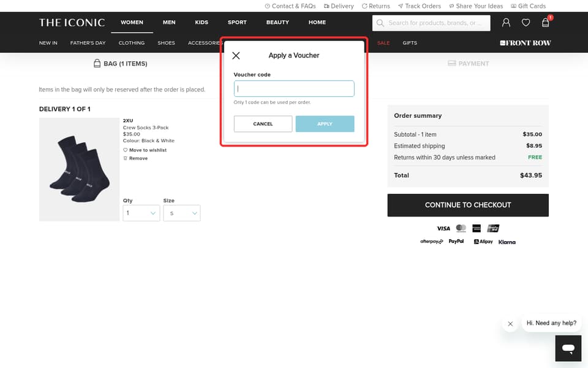Open the FATHER'S DAY menu
The image size is (588, 368).
pos(88,43)
